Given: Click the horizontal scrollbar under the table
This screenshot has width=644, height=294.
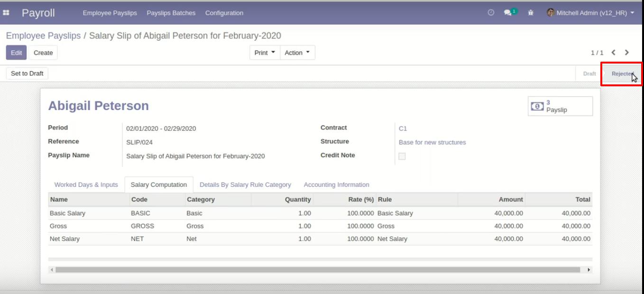Looking at the screenshot, I should [x=318, y=269].
